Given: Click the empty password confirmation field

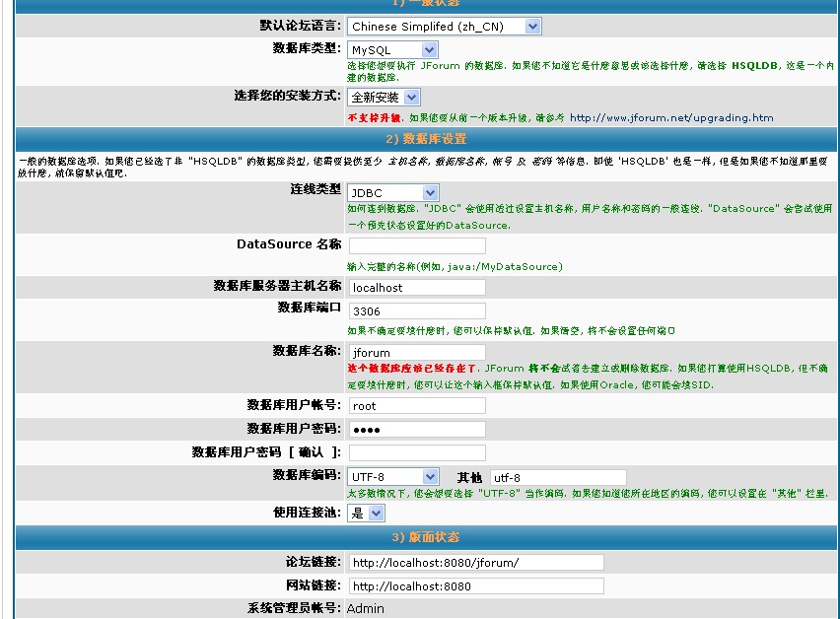Looking at the screenshot, I should click(416, 452).
